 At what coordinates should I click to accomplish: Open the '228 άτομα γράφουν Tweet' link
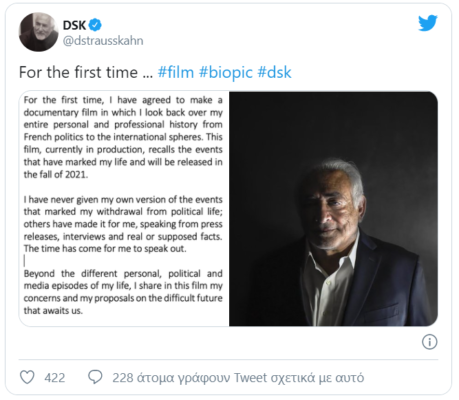tap(238, 378)
